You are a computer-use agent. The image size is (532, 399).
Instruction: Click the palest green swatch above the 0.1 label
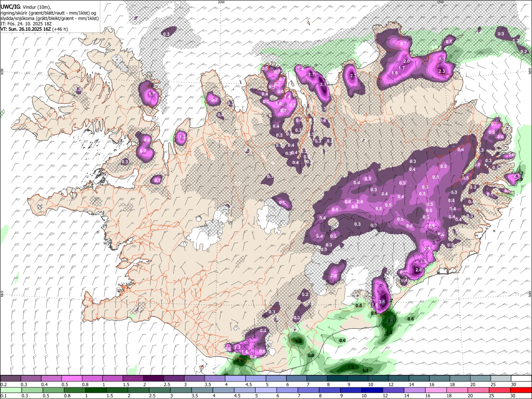coord(10,390)
